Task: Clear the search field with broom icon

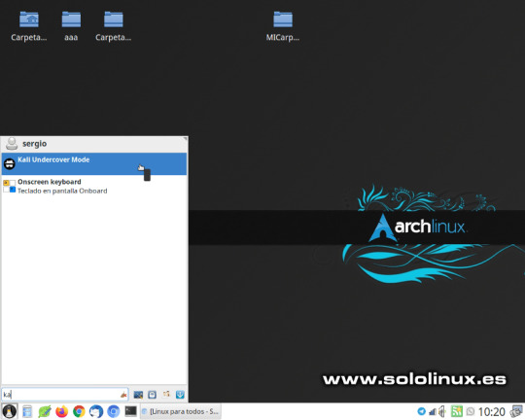Action: [x=123, y=395]
